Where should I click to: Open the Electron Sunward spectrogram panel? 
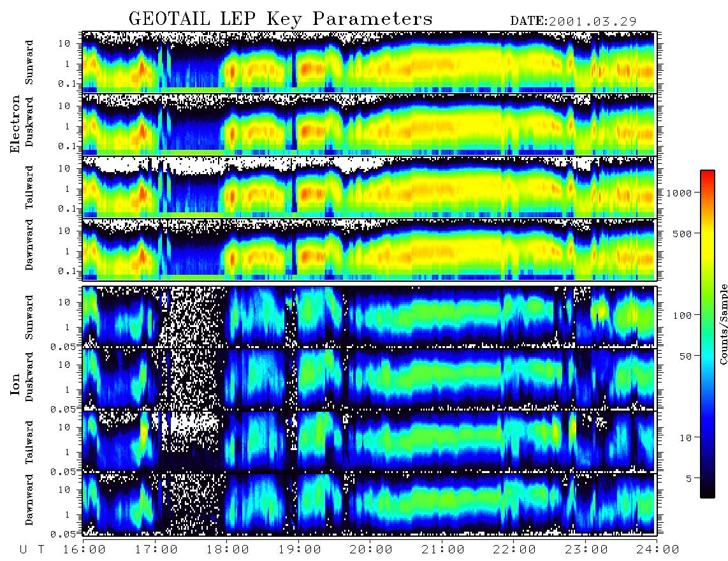click(x=368, y=62)
